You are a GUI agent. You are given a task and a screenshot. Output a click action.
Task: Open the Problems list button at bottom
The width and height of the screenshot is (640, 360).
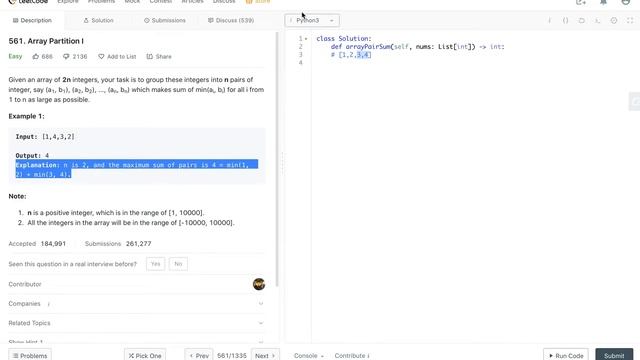point(30,355)
